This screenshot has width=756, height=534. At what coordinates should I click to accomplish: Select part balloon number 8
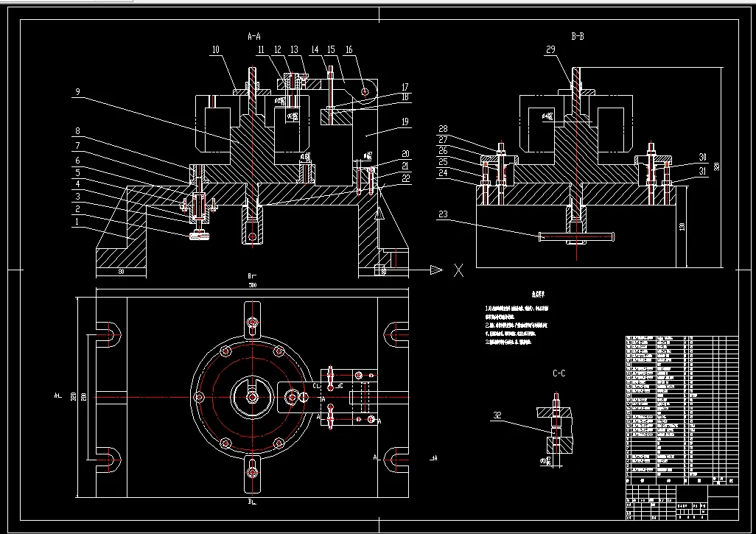click(77, 131)
